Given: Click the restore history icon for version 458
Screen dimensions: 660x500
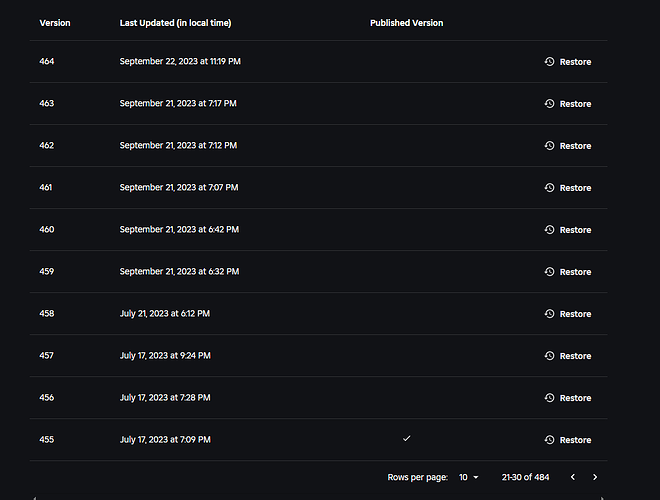Looking at the screenshot, I should click(549, 314).
